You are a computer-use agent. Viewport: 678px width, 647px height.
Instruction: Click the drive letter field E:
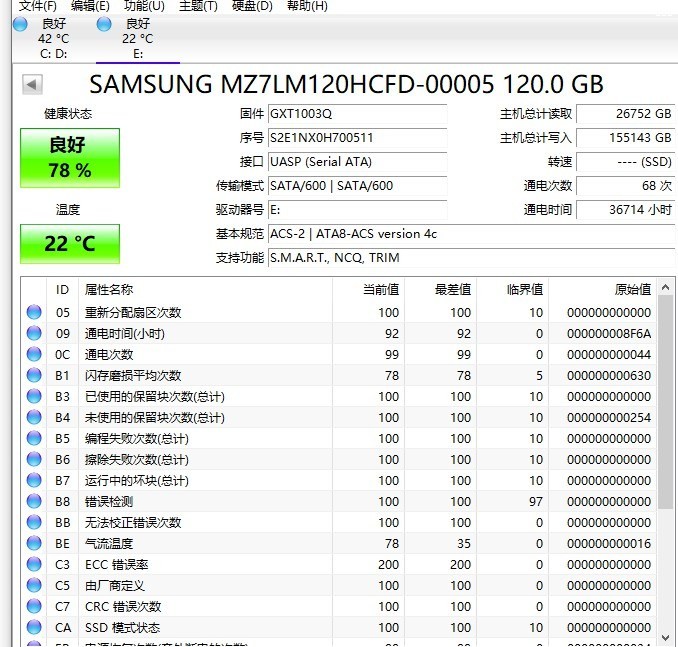click(x=358, y=210)
